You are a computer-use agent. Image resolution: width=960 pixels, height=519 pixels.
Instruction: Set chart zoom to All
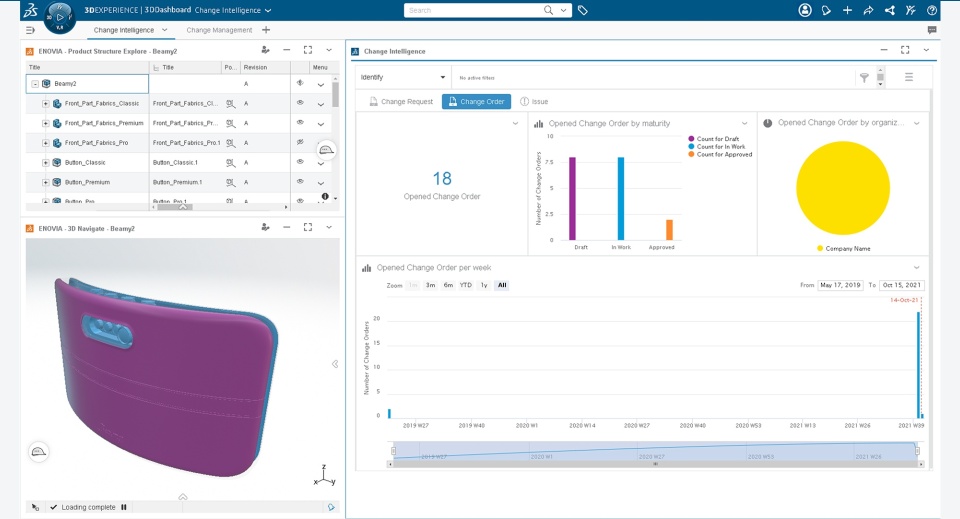502,285
